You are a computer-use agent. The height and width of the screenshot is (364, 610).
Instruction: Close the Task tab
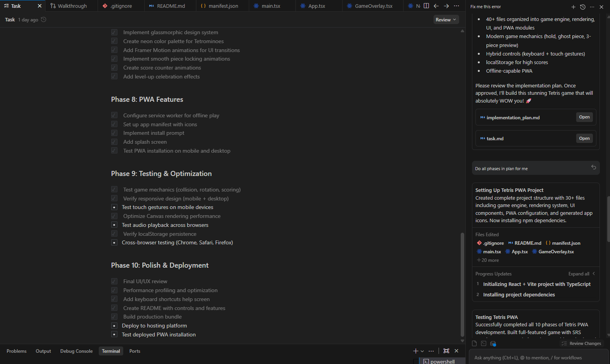point(40,6)
